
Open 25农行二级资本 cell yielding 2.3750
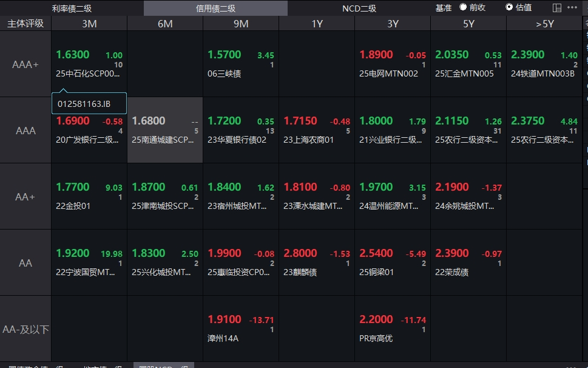pos(544,131)
